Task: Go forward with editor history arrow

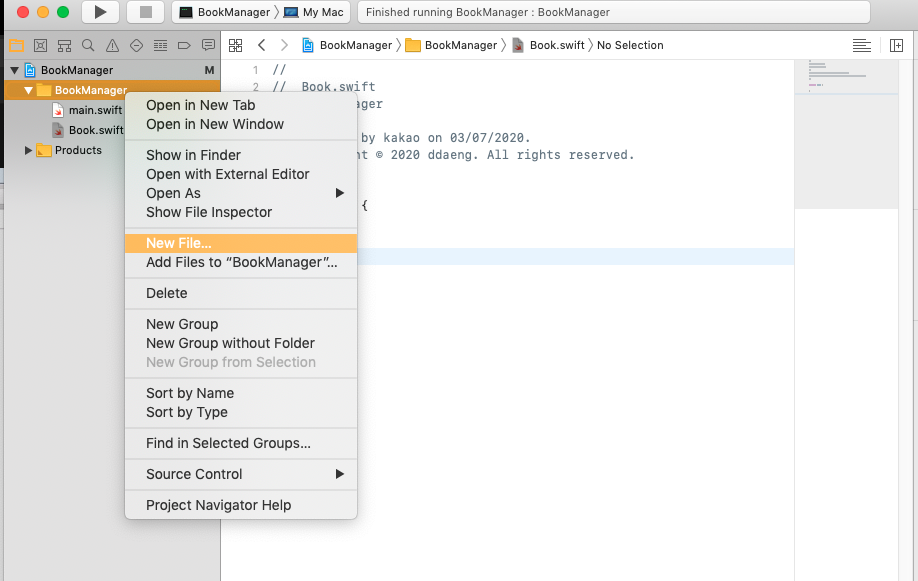Action: (x=284, y=45)
